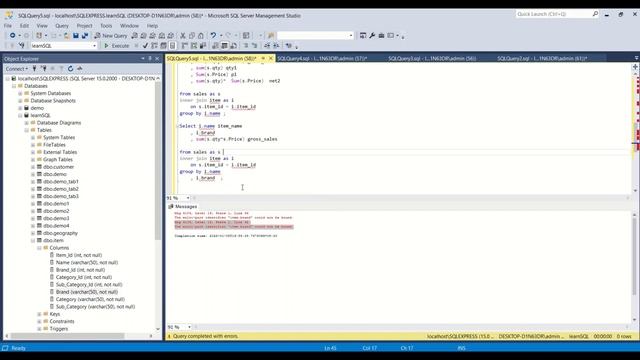The width and height of the screenshot is (640, 360).
Task: Click into the Quick Launch search field
Action: point(554,14)
